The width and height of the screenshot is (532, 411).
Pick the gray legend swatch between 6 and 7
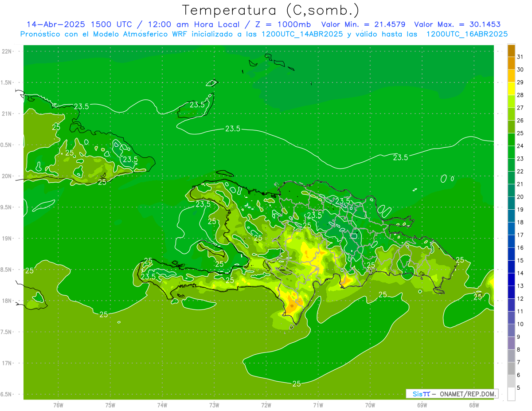(x=511, y=369)
